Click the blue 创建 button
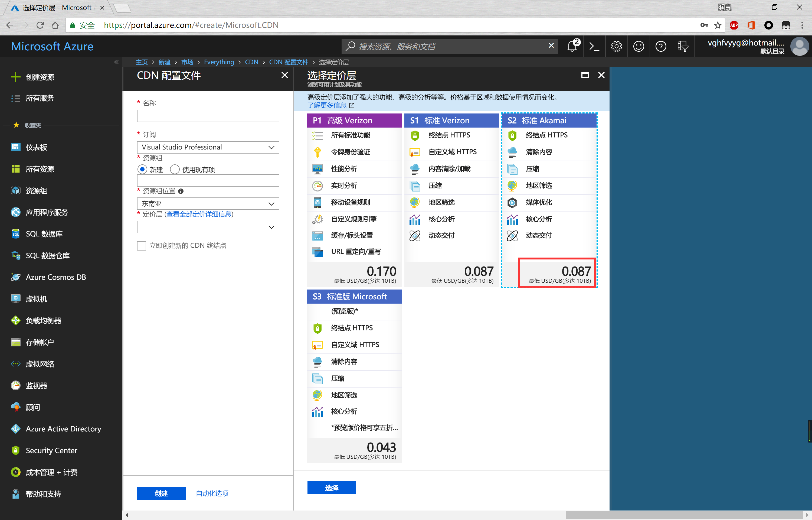The image size is (812, 520). click(161, 493)
